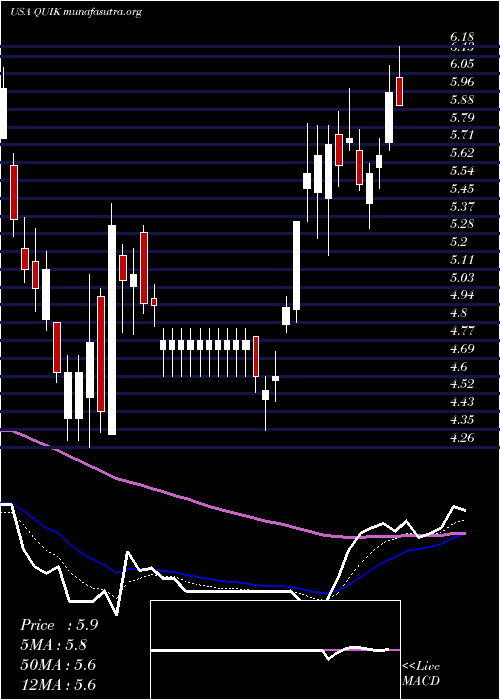This screenshot has height=700, width=500.
Task: Click the 4.52 price axis label
Action: tap(462, 384)
